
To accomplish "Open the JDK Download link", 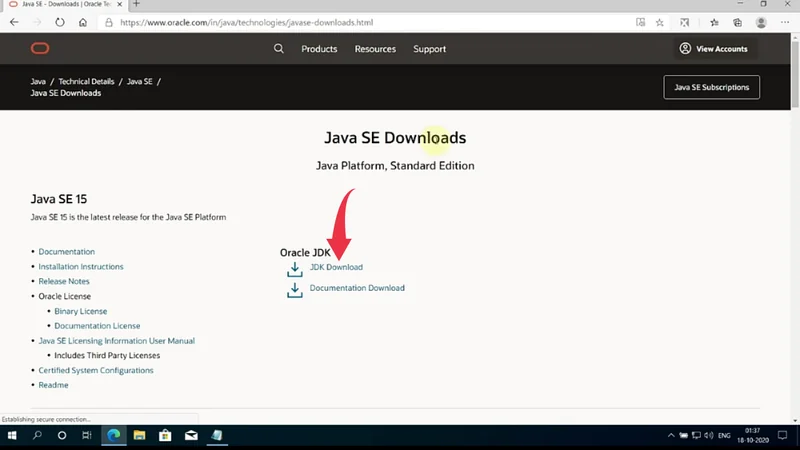I will click(336, 267).
